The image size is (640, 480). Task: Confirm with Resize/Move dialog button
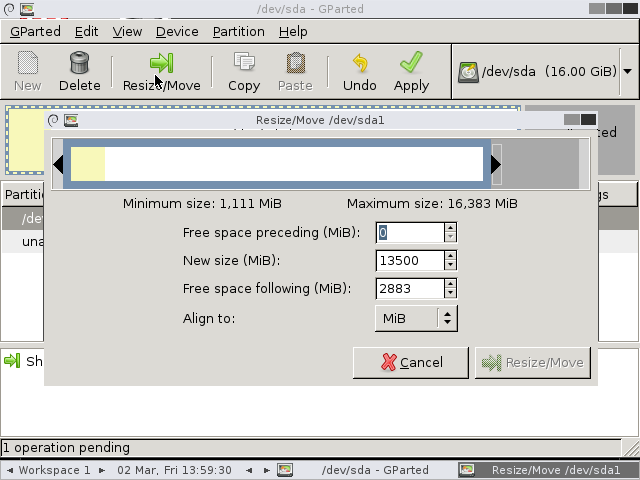(533, 362)
